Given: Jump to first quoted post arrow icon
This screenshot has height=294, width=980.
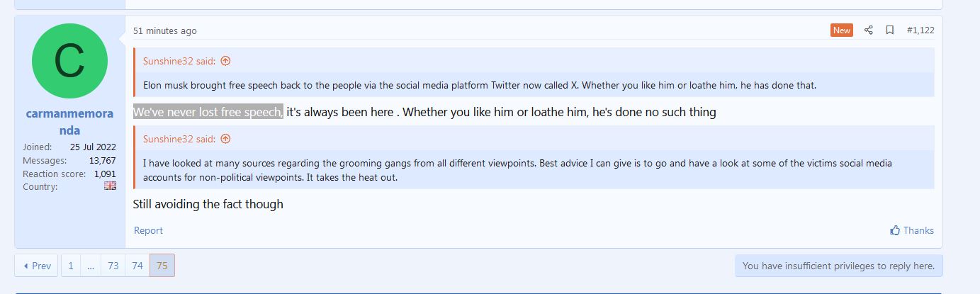Looking at the screenshot, I should pos(225,61).
